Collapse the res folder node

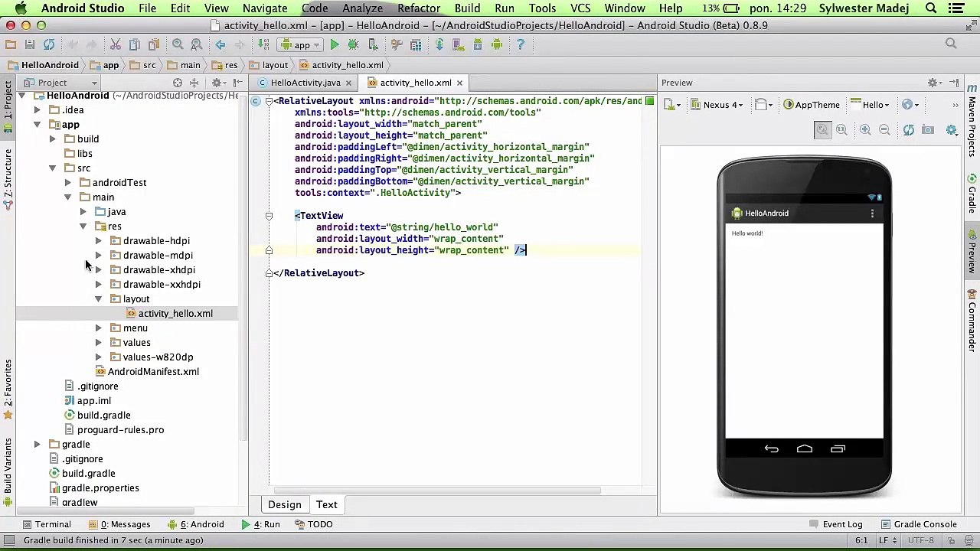pyautogui.click(x=83, y=227)
